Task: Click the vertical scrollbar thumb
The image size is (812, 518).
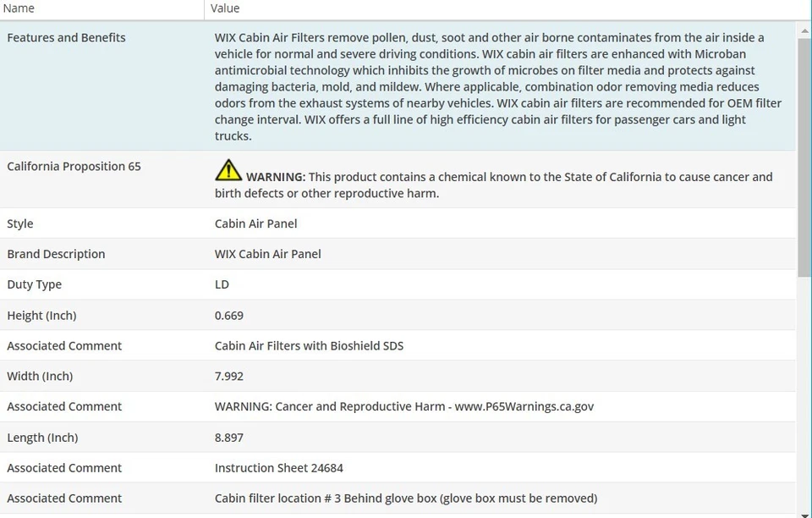Action: point(804,157)
